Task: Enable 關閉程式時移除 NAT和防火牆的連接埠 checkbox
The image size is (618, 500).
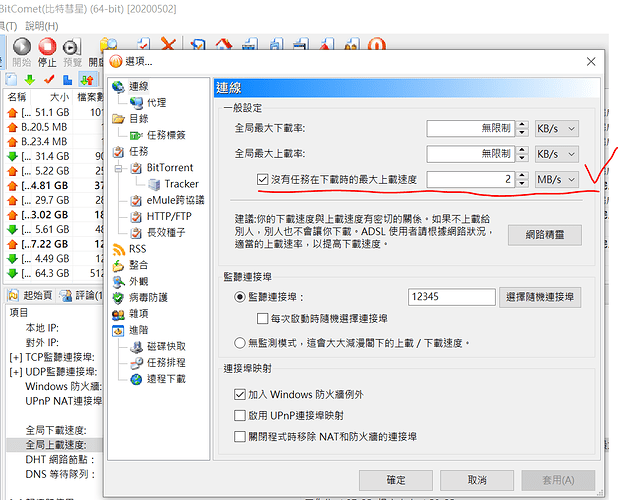Action: point(239,437)
